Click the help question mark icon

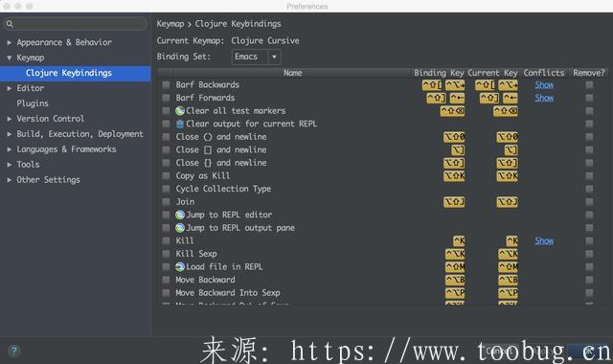[x=14, y=351]
